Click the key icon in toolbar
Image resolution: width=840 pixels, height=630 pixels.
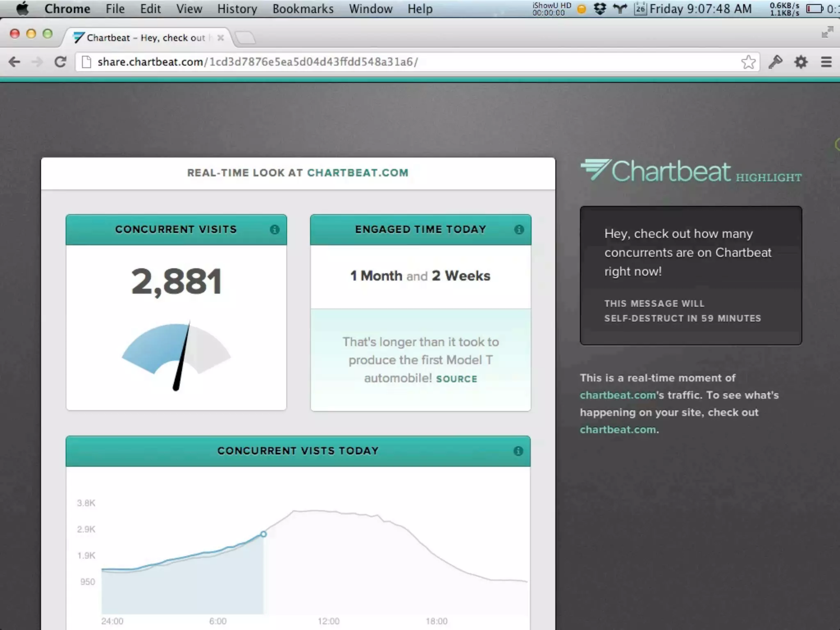[775, 62]
